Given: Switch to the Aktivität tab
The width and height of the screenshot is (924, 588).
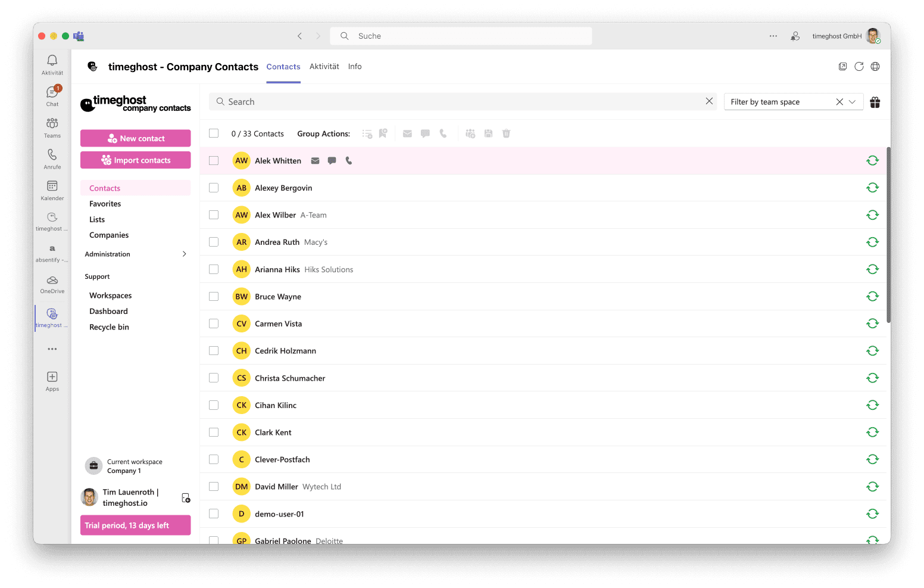Looking at the screenshot, I should pyautogui.click(x=324, y=67).
